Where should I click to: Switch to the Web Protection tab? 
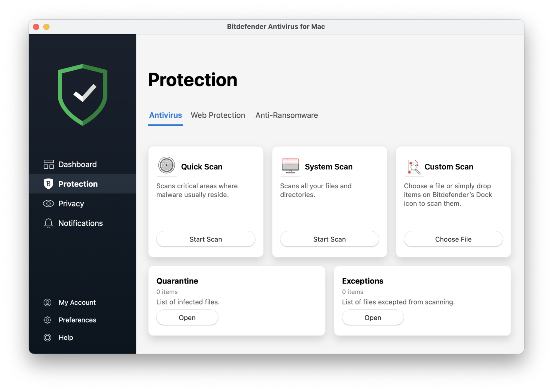218,115
